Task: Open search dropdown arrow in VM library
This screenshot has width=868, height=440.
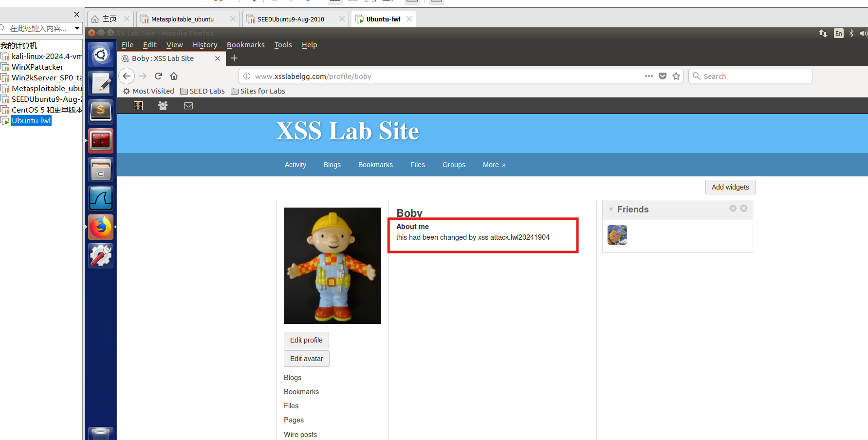Action: click(x=77, y=28)
